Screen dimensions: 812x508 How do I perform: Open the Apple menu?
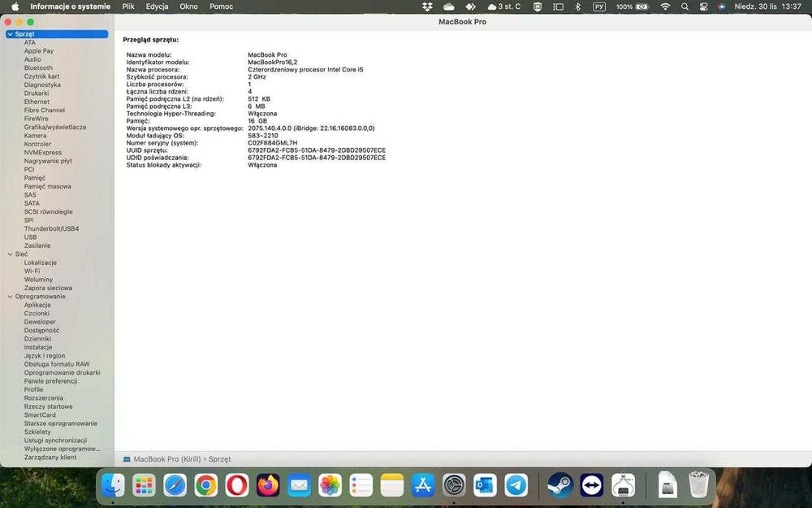click(15, 7)
